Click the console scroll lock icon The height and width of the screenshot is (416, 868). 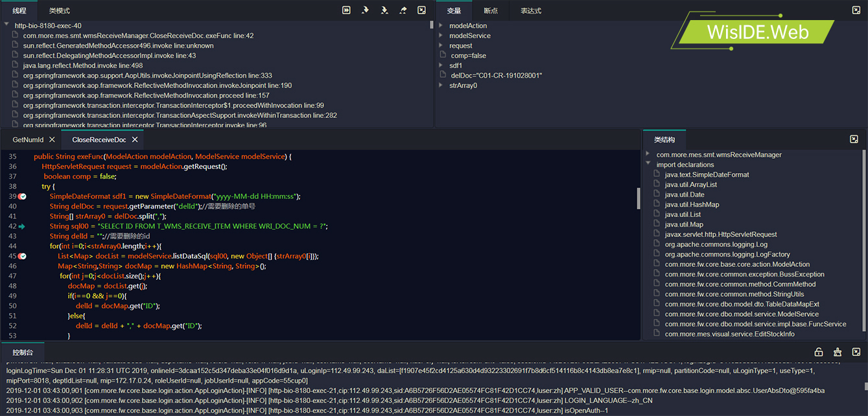tap(819, 352)
